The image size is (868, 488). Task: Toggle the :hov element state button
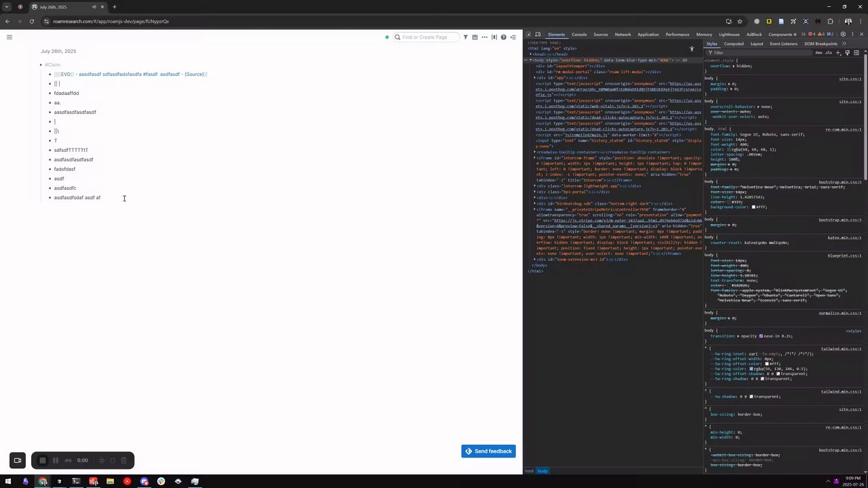[x=818, y=53]
